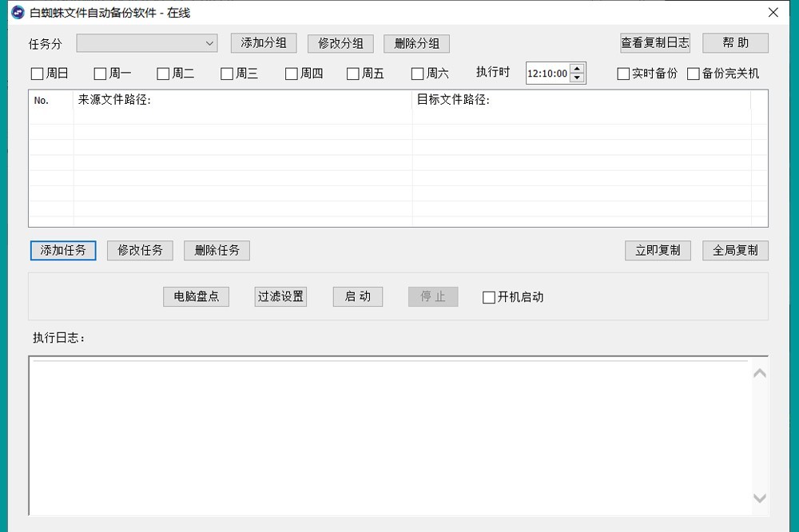Click the No. column header
Viewport: 799px width, 532px height.
51,100
